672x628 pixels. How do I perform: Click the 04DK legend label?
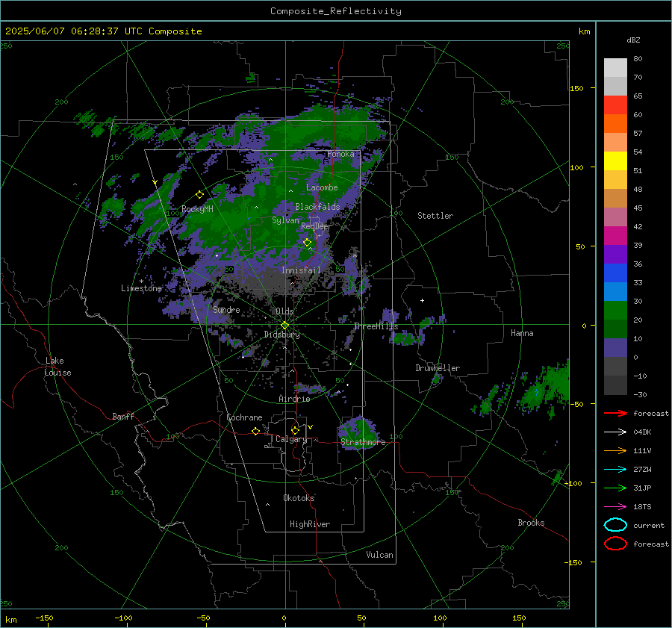pyautogui.click(x=642, y=432)
